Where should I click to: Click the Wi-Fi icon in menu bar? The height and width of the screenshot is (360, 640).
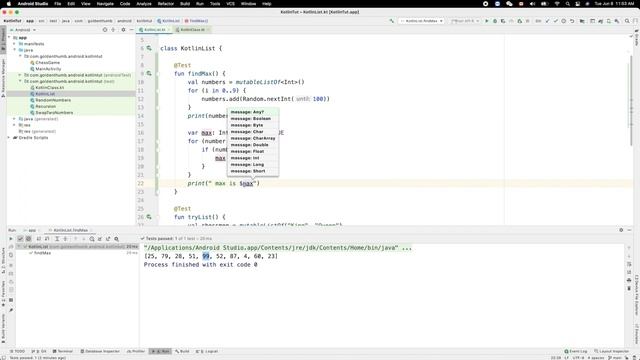click(557, 4)
